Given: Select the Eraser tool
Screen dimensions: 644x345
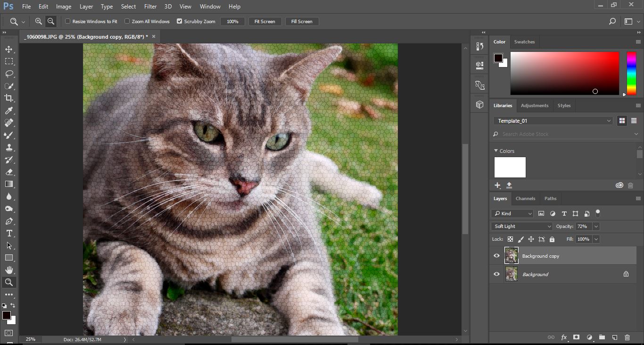Looking at the screenshot, I should point(9,172).
